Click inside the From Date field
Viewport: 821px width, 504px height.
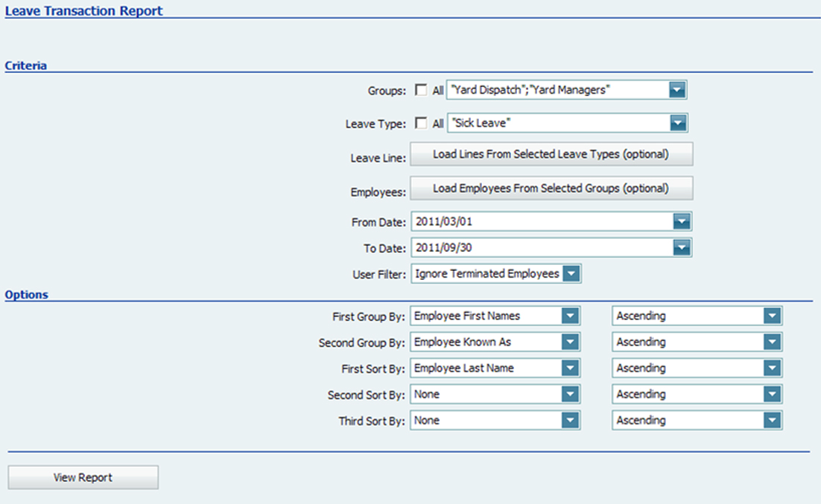click(x=522, y=221)
